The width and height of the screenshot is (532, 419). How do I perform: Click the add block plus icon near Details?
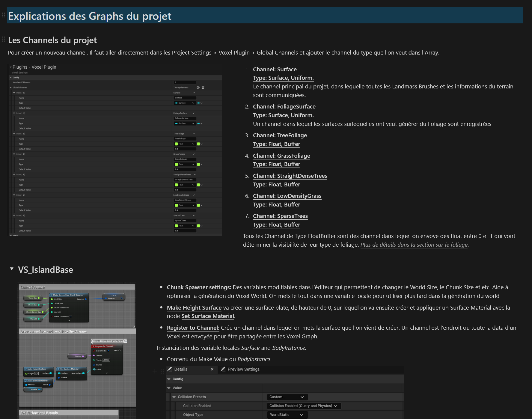(x=155, y=371)
